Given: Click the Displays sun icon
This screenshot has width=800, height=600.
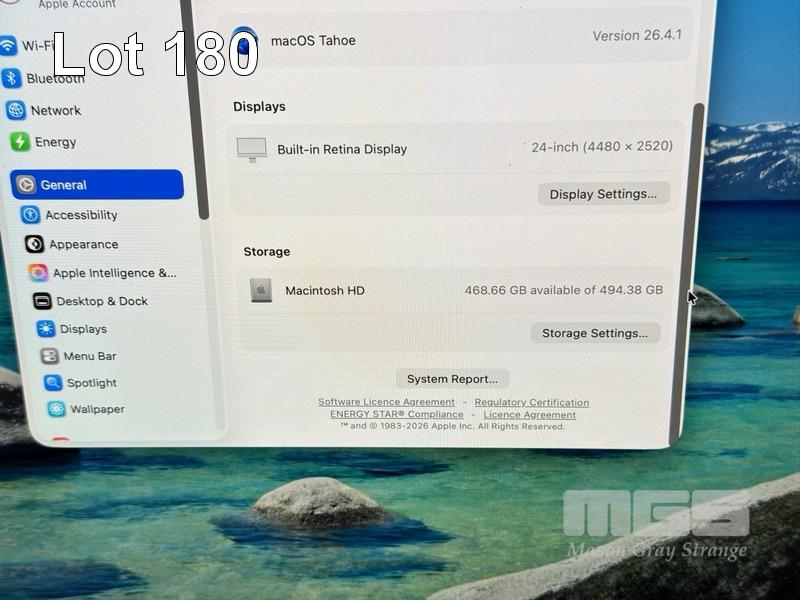Looking at the screenshot, I should 46,329.
